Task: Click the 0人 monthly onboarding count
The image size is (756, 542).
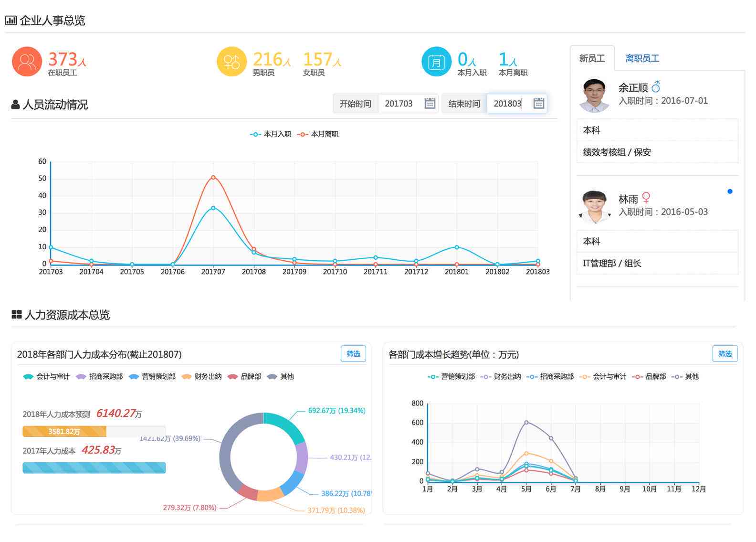Action: 467,59
